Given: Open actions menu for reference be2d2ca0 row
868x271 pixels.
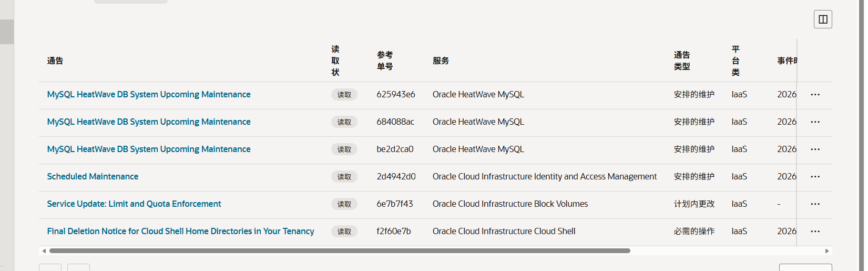Looking at the screenshot, I should (815, 149).
